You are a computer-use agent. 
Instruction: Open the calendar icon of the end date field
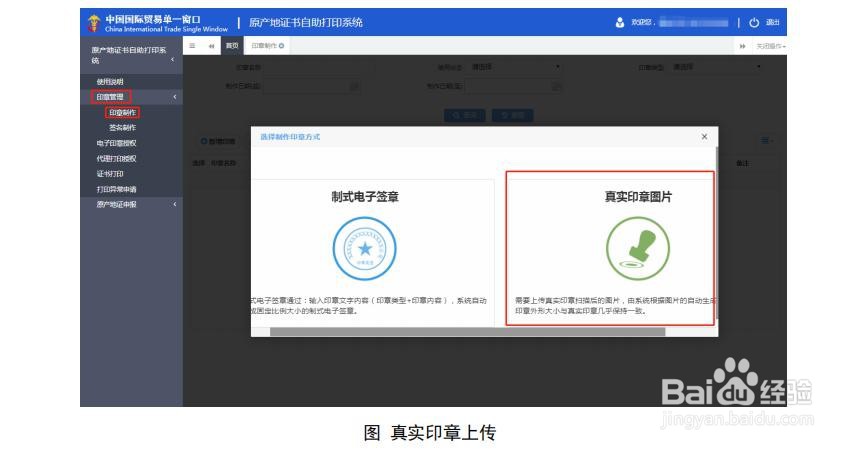pyautogui.click(x=556, y=86)
